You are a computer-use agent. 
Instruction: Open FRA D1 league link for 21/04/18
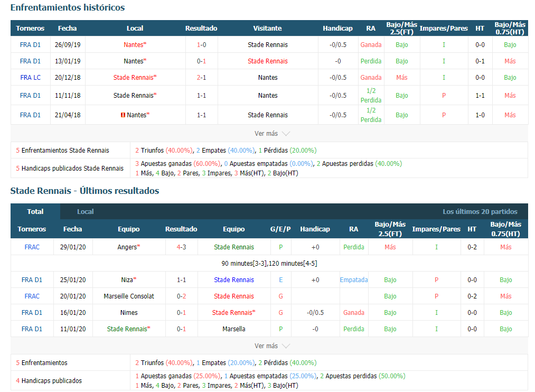(30, 115)
